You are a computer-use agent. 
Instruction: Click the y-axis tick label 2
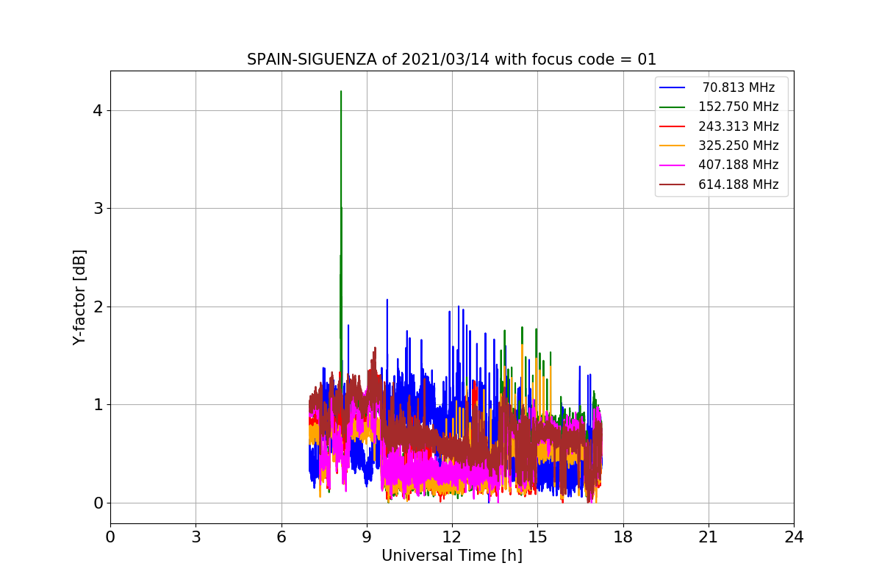tap(98, 306)
